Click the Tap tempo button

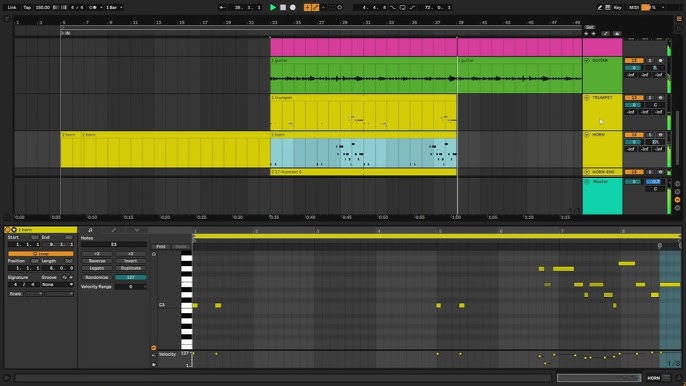click(27, 7)
